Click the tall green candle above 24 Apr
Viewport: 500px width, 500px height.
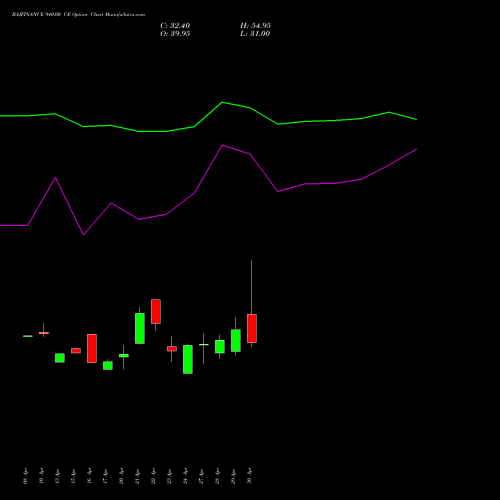click(188, 359)
